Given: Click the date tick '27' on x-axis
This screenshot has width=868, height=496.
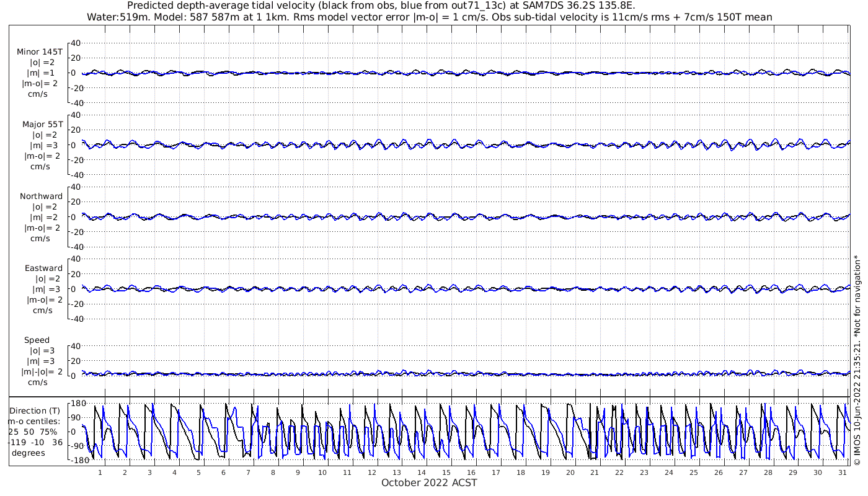Looking at the screenshot, I should point(743,472).
